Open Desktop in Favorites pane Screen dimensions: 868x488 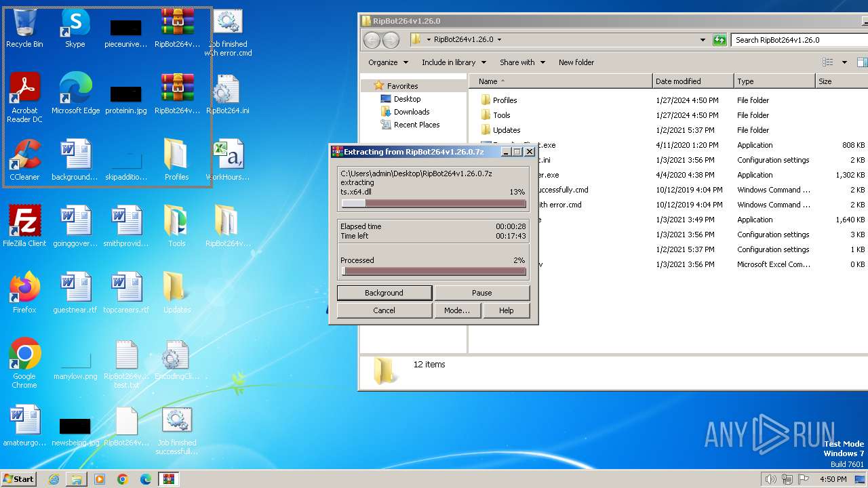point(407,99)
